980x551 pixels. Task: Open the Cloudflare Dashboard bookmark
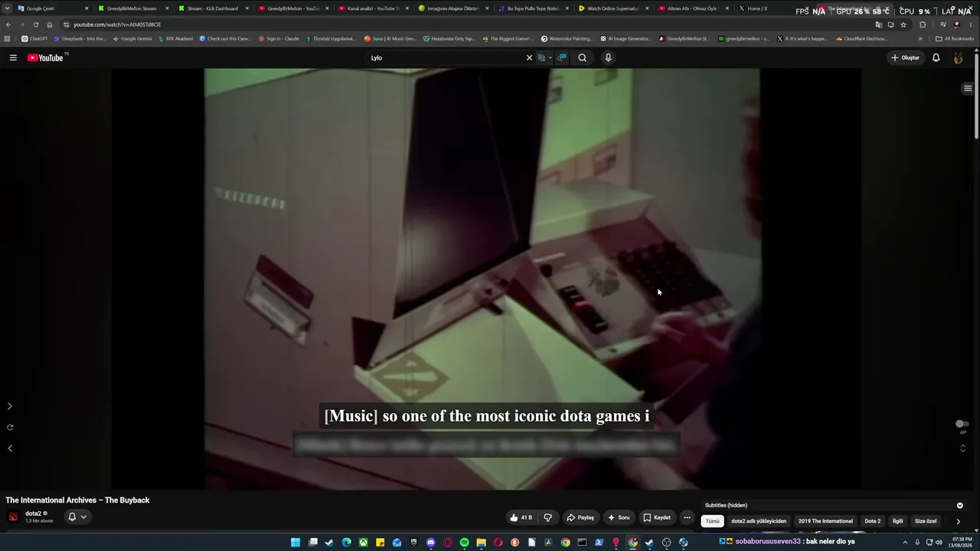click(862, 38)
